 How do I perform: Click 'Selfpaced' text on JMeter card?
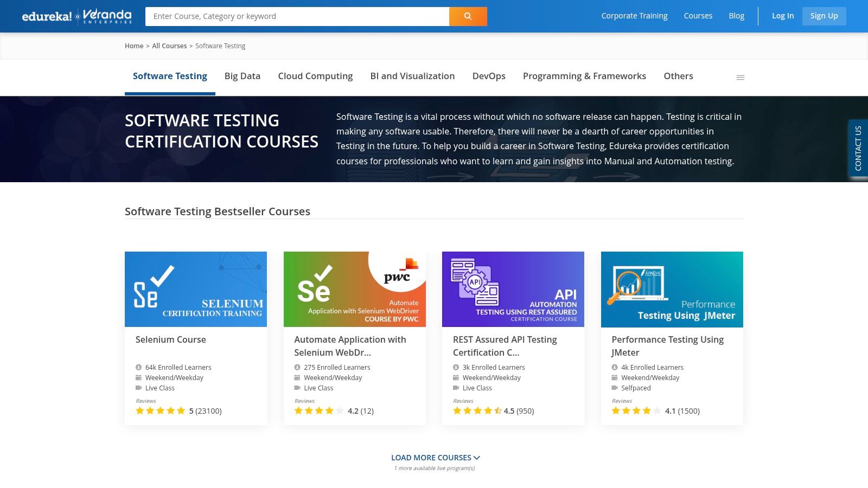[x=636, y=388]
